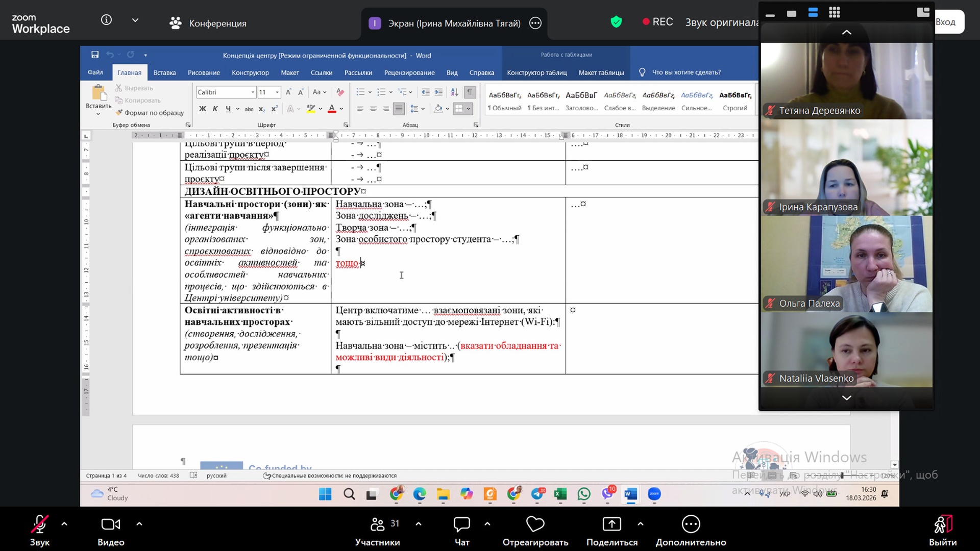This screenshot has height=551, width=980.
Task: Expand video options arrow next to Видео
Action: click(x=139, y=524)
